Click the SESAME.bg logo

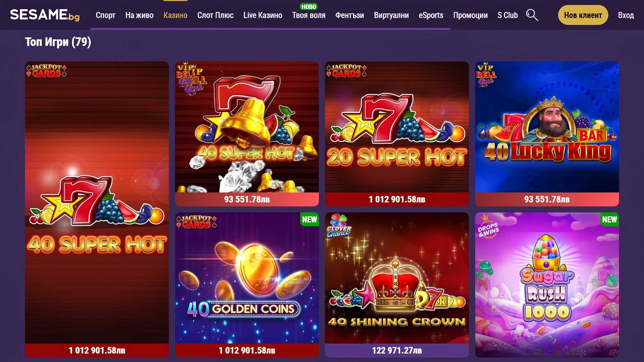coord(45,15)
